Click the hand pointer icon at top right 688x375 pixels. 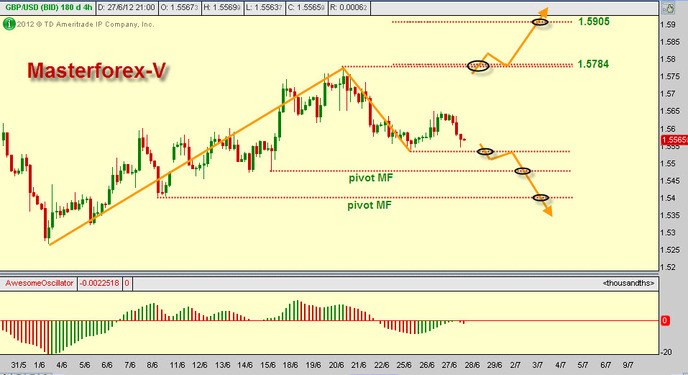pos(669,8)
